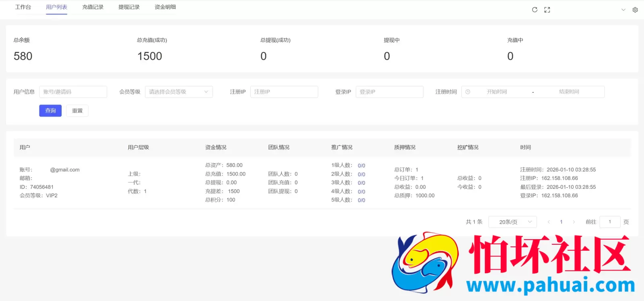
Task: Click 总质押: 1000.00 value
Action: click(x=415, y=196)
